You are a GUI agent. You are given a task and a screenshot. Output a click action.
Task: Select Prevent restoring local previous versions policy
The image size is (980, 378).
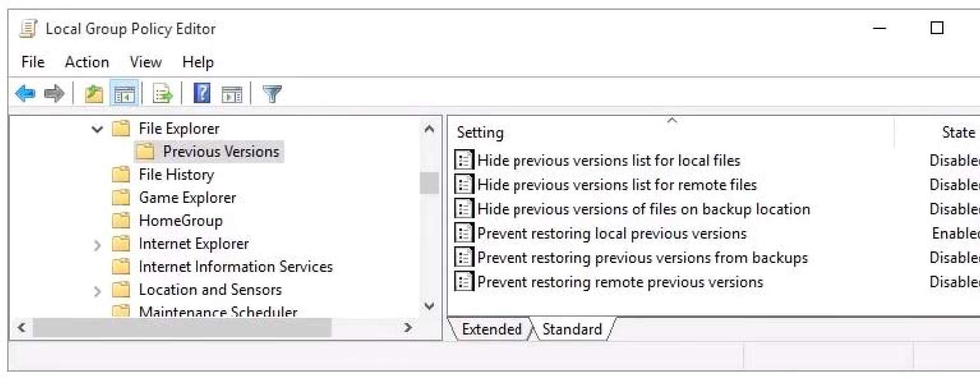tap(612, 234)
